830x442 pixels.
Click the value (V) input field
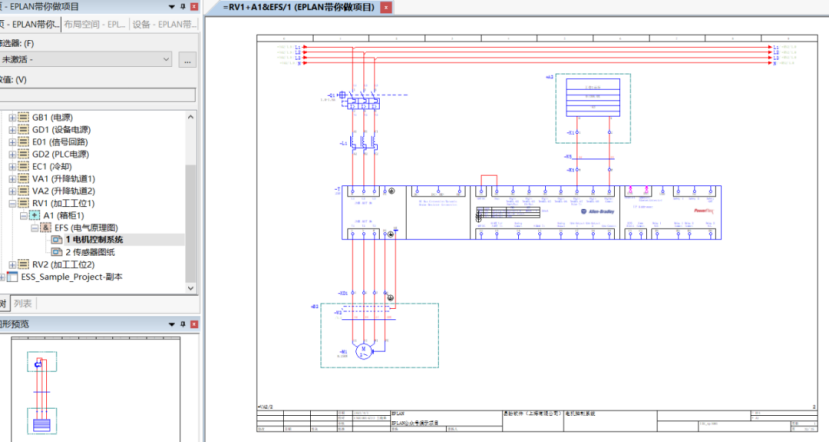[x=98, y=95]
